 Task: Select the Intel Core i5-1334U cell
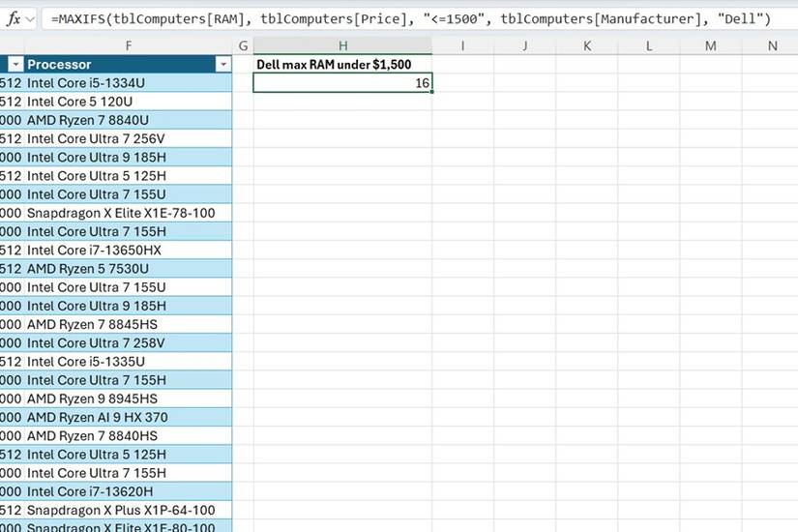click(128, 83)
